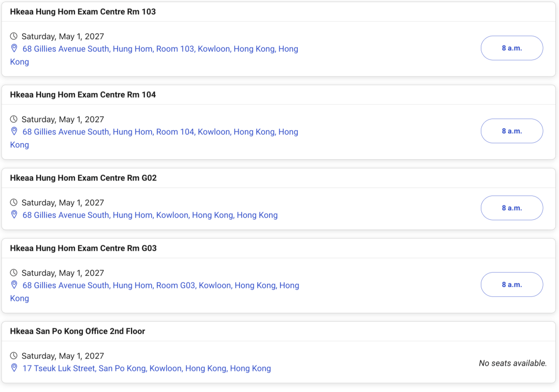The image size is (559, 392).
Task: Click the clock icon in the Rm G02 card
Action: click(x=13, y=202)
